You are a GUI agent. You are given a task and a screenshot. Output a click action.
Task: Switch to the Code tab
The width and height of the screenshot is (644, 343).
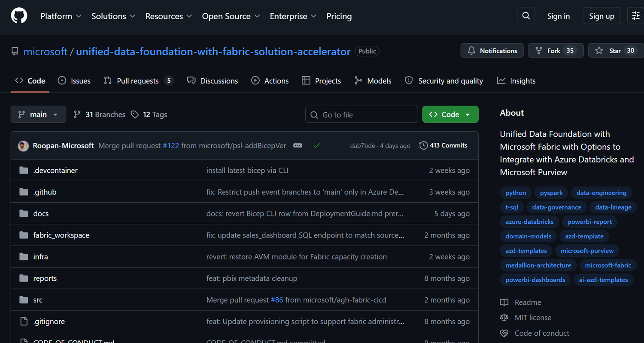point(30,81)
